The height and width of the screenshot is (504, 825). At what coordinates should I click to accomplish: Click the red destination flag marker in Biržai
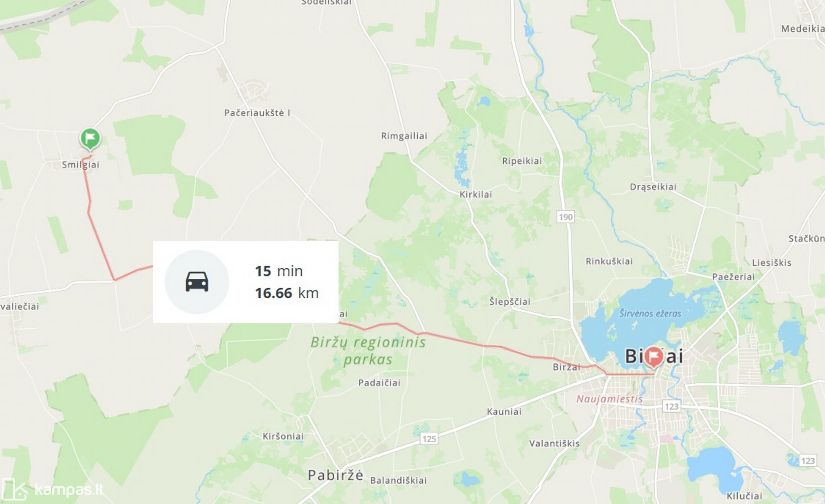click(x=653, y=357)
